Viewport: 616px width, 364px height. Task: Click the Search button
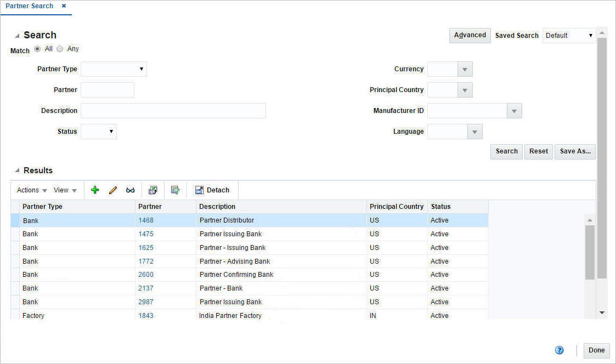click(x=506, y=151)
